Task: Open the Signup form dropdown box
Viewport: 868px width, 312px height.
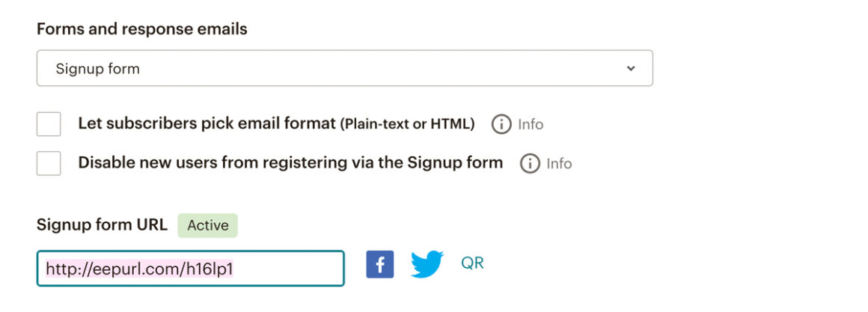Action: (x=345, y=68)
